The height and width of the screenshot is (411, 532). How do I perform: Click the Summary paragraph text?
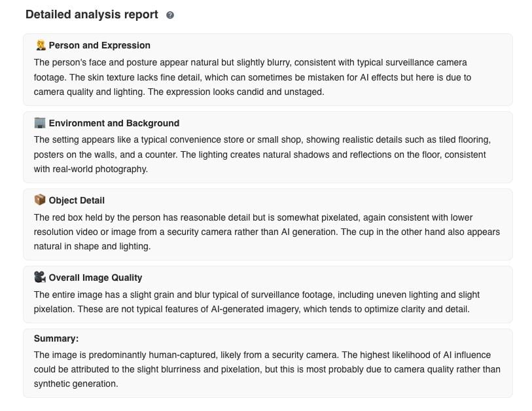(267, 369)
